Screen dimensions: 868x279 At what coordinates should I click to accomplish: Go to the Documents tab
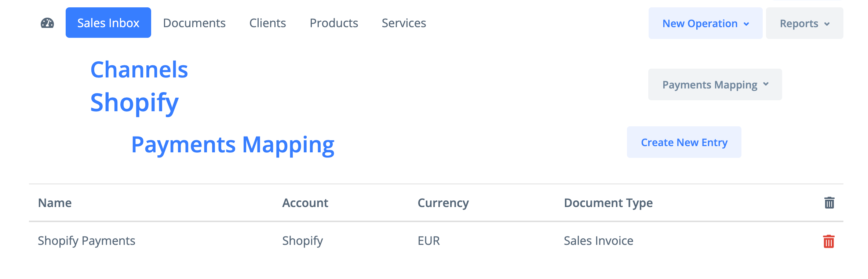point(194,23)
